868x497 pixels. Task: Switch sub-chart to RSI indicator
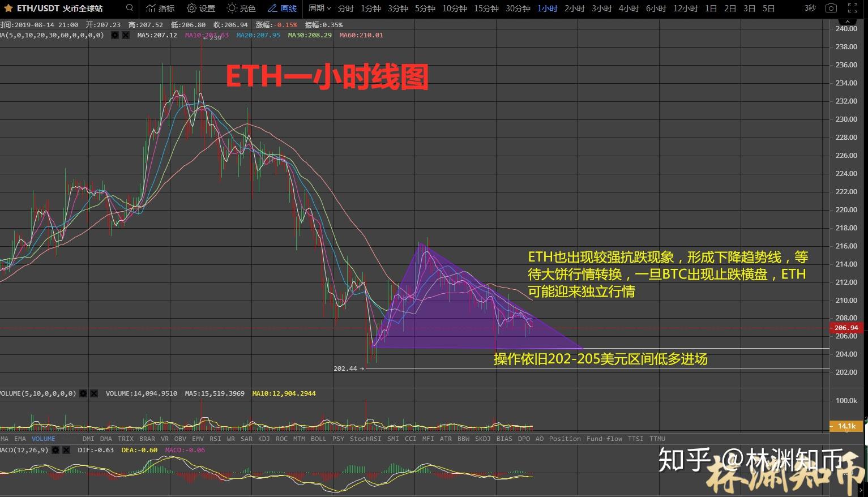[215, 439]
